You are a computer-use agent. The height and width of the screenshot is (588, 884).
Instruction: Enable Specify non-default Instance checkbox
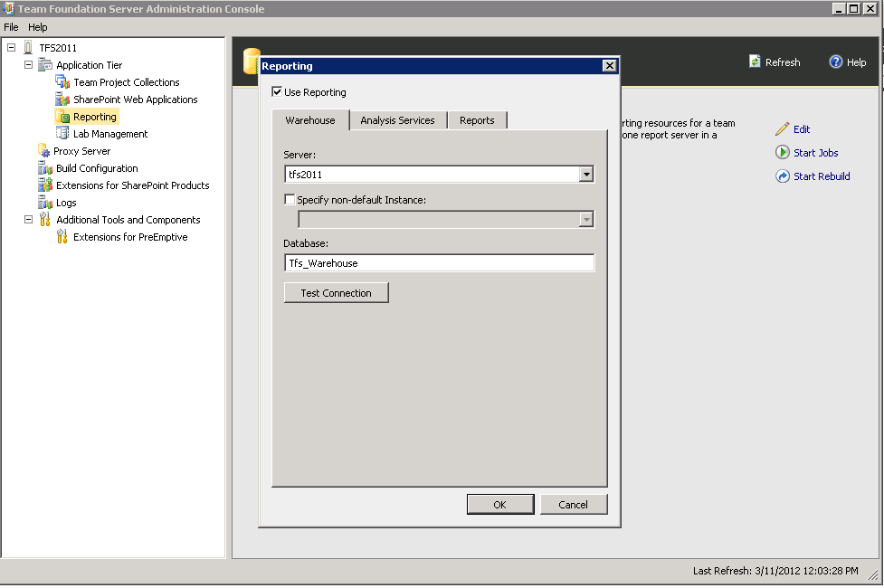click(x=290, y=200)
